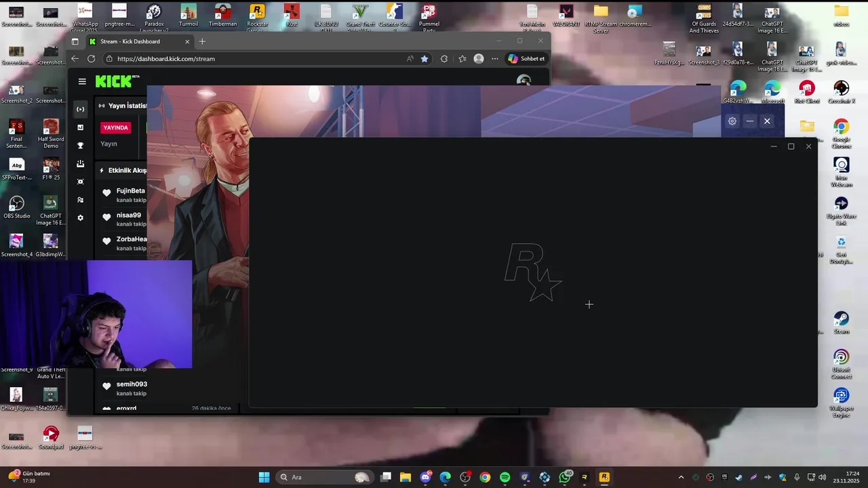Open the Rockstar Games desktop shortcut
The image size is (868, 488).
click(257, 18)
